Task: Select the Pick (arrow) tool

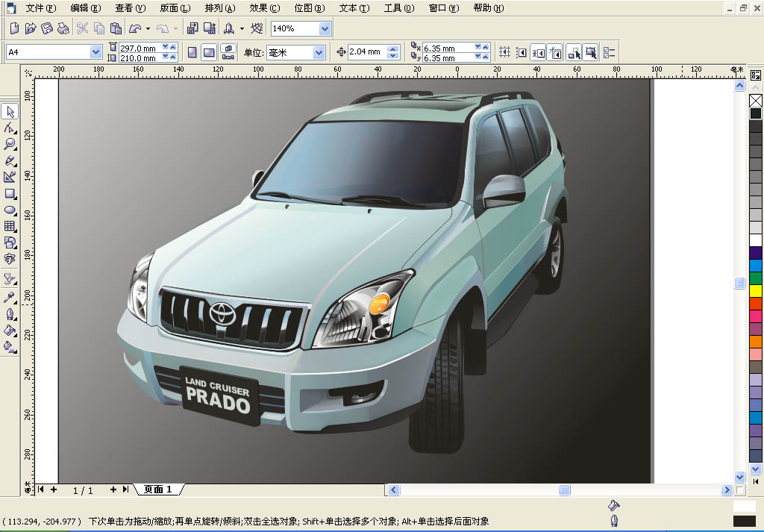Action: point(10,112)
